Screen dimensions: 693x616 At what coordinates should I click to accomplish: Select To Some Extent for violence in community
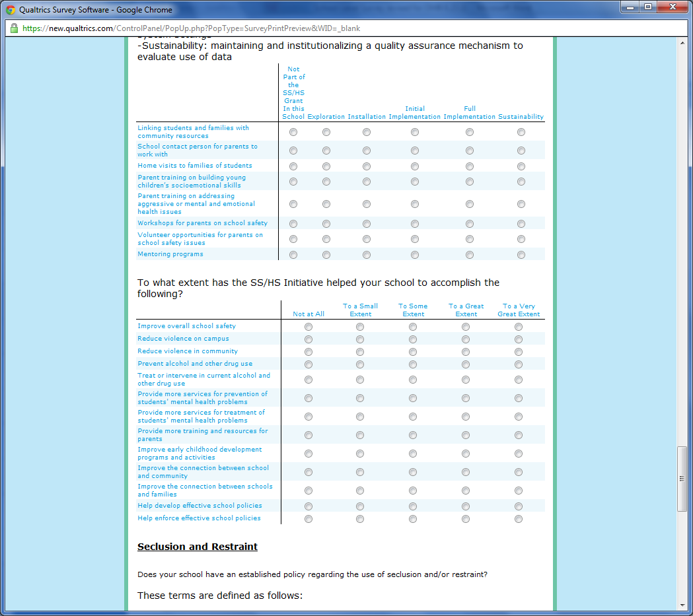tap(413, 352)
